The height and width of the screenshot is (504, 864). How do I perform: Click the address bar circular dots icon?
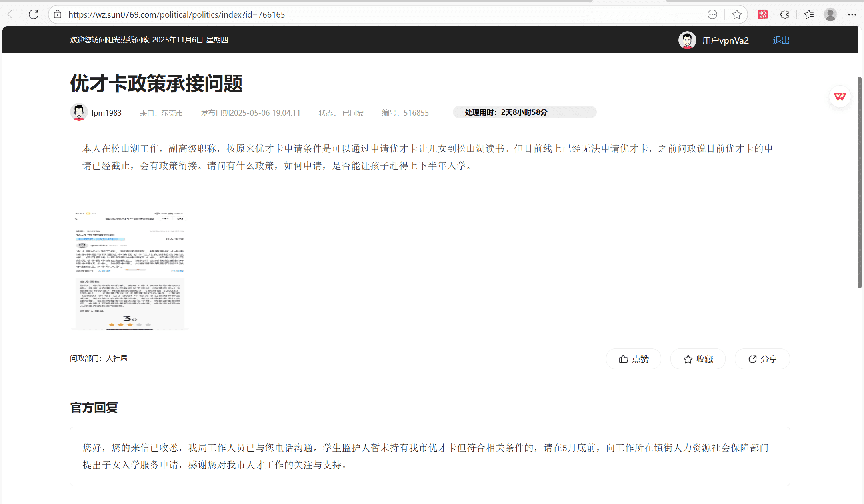tap(712, 14)
